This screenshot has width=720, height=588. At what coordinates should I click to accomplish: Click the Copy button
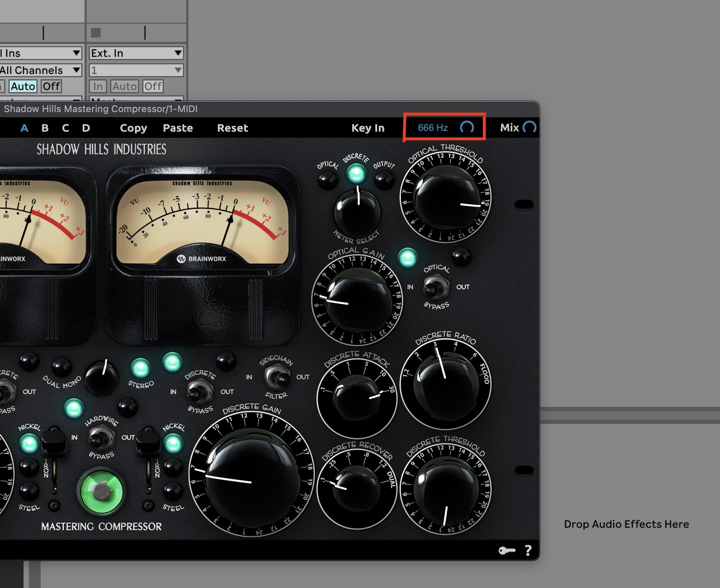134,128
